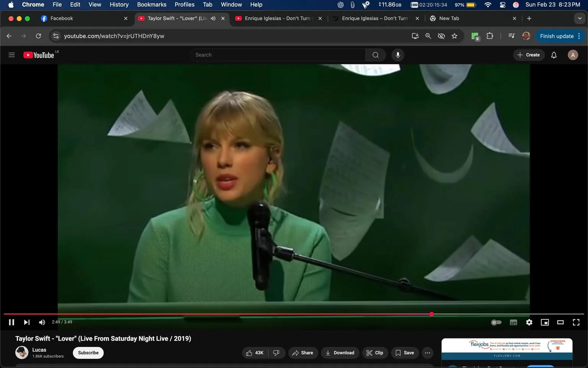Open the Bookmarks menu
588x368 pixels.
[151, 5]
